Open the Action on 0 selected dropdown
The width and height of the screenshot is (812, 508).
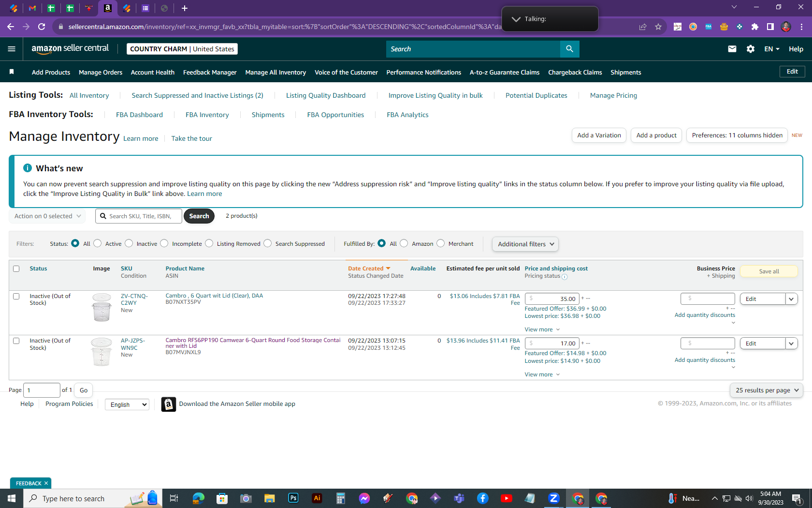point(47,216)
